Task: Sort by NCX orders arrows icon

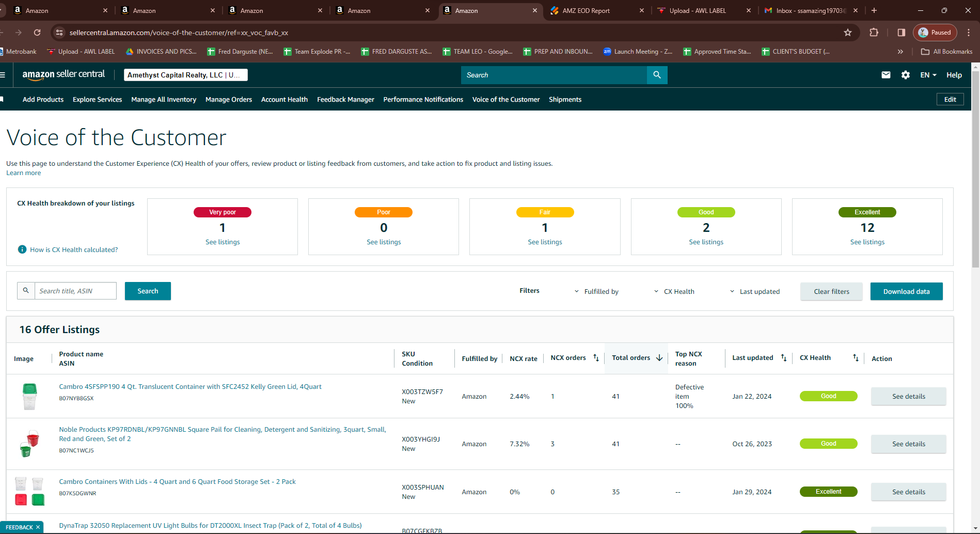Action: click(596, 358)
